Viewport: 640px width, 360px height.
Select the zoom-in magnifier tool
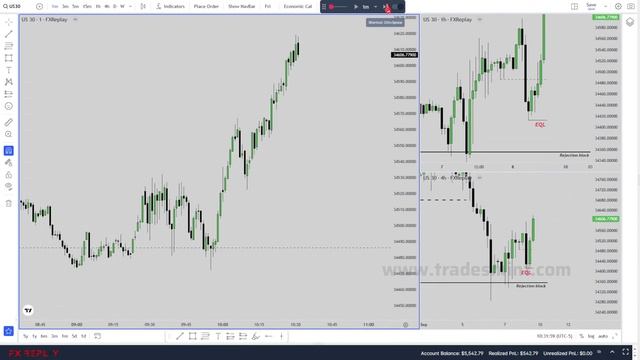point(9,134)
